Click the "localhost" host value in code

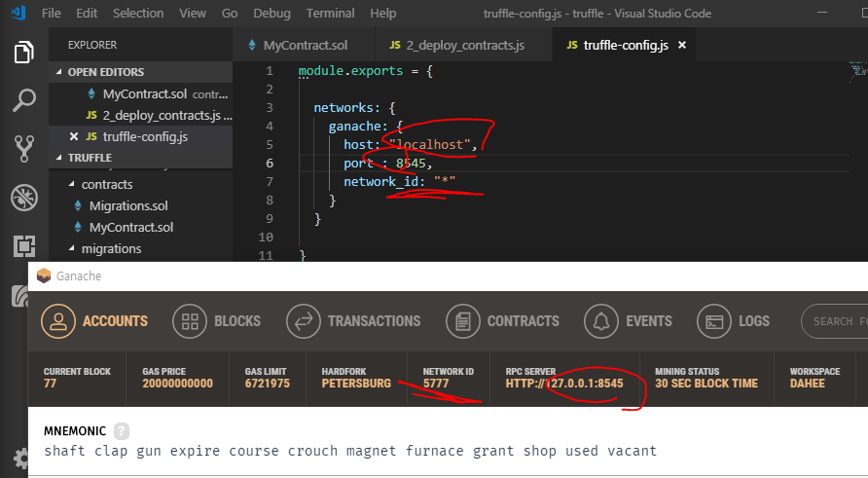coord(429,144)
